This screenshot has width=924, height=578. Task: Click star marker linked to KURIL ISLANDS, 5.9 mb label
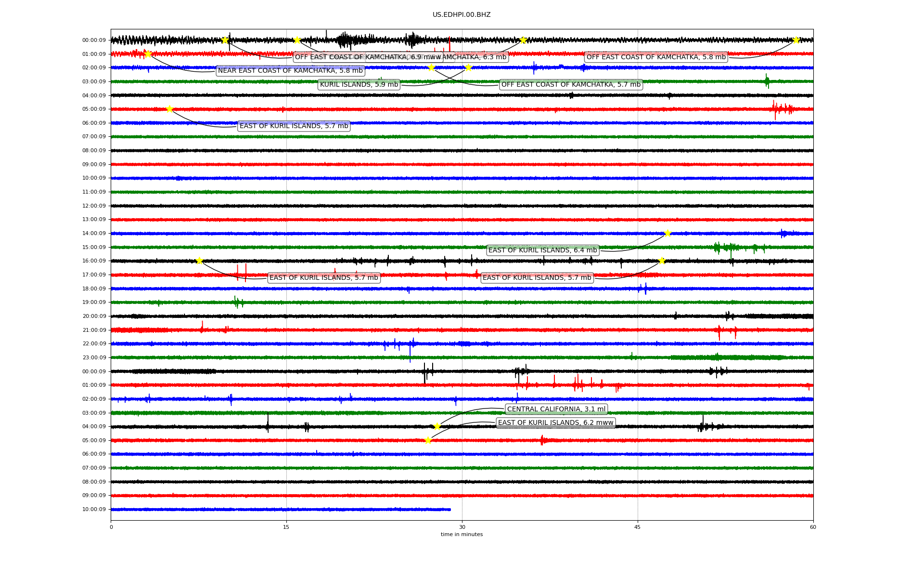468,67
